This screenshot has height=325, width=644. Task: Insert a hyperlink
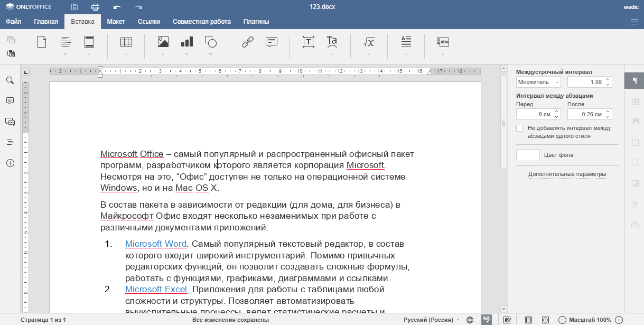(x=247, y=41)
